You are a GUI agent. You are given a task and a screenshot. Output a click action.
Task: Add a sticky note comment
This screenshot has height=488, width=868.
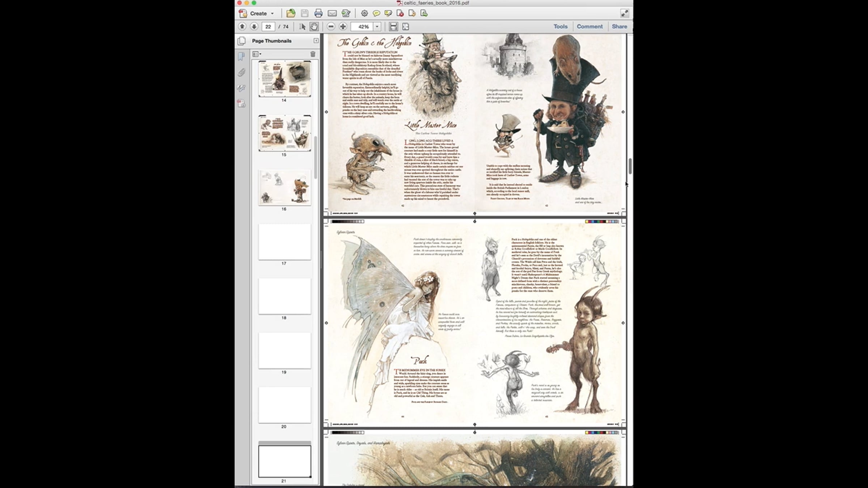(x=376, y=13)
